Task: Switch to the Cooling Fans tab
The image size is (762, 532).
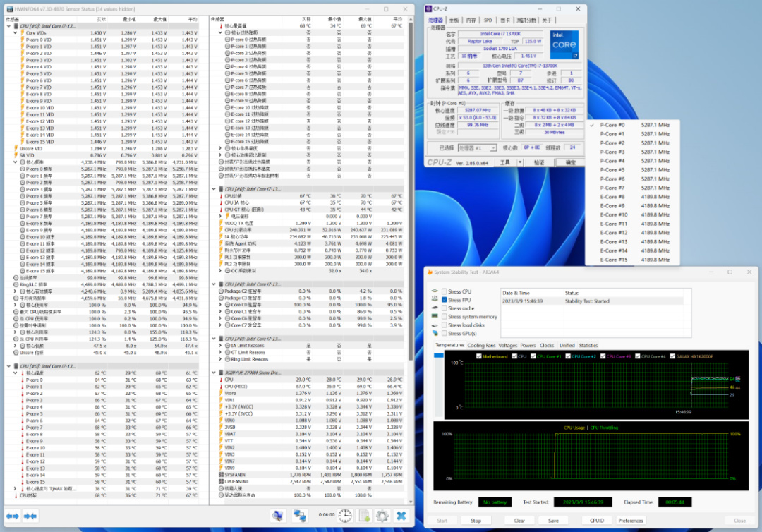Action: coord(481,346)
